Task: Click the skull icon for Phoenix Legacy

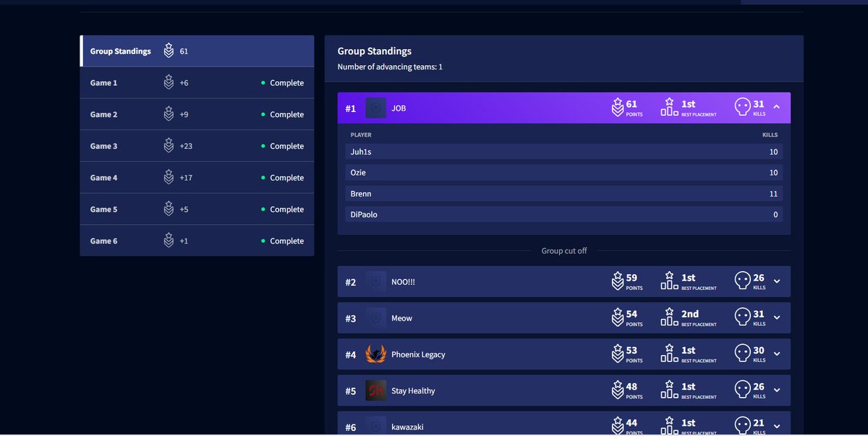Action: (x=742, y=353)
